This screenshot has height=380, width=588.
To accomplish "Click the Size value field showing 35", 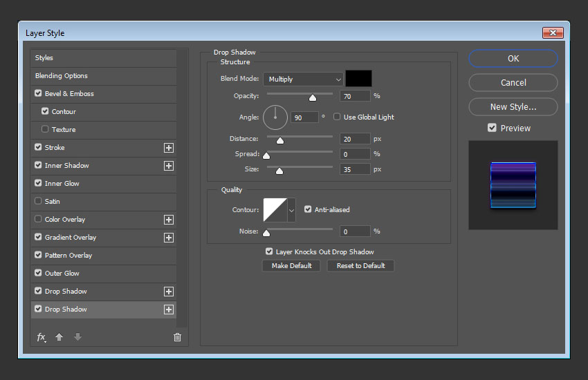I will pyautogui.click(x=355, y=169).
